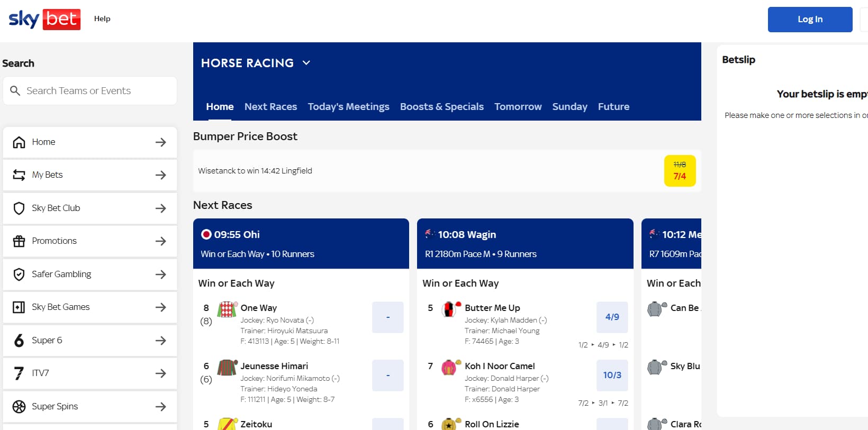868x430 pixels.
Task: Select the Super 6 icon
Action: tap(19, 340)
